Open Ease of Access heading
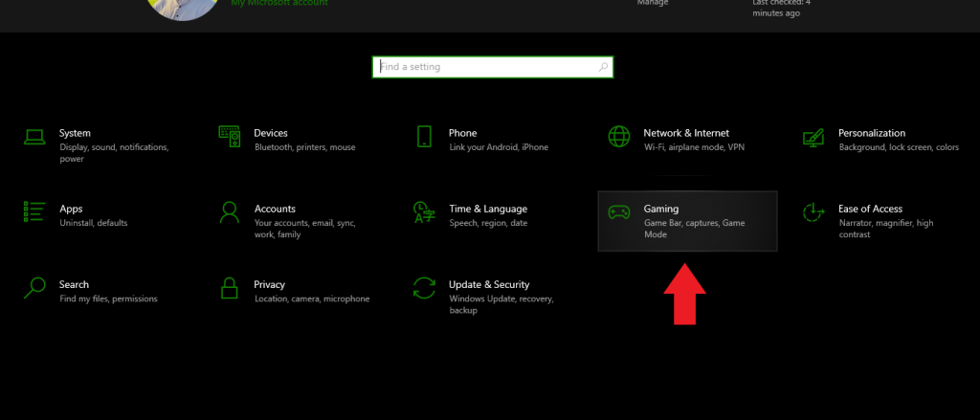 tap(871, 209)
